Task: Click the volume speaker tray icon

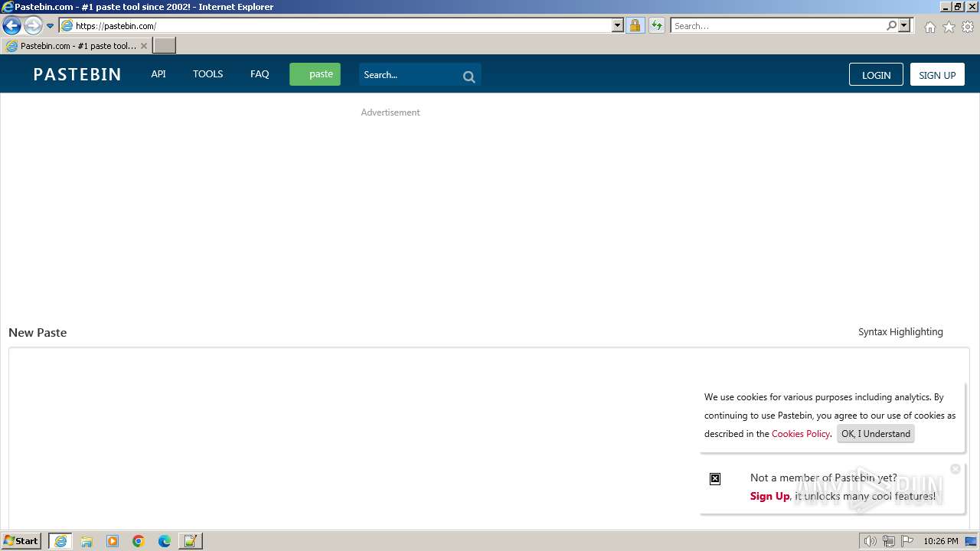Action: (870, 541)
